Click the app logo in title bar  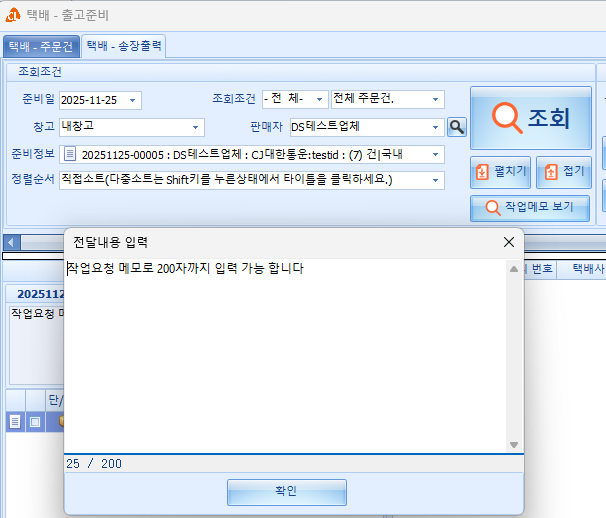click(14, 15)
